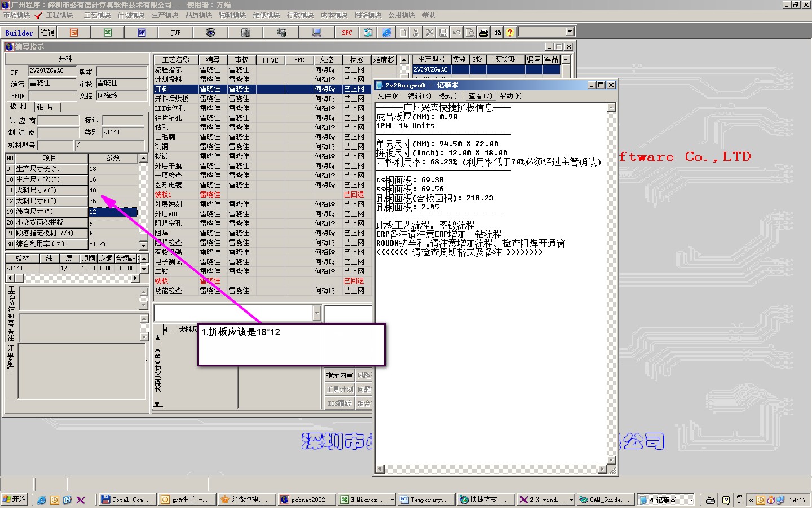The image size is (812, 508).
Task: Select the 2V29UZGWA0 production model row
Action: [487, 70]
